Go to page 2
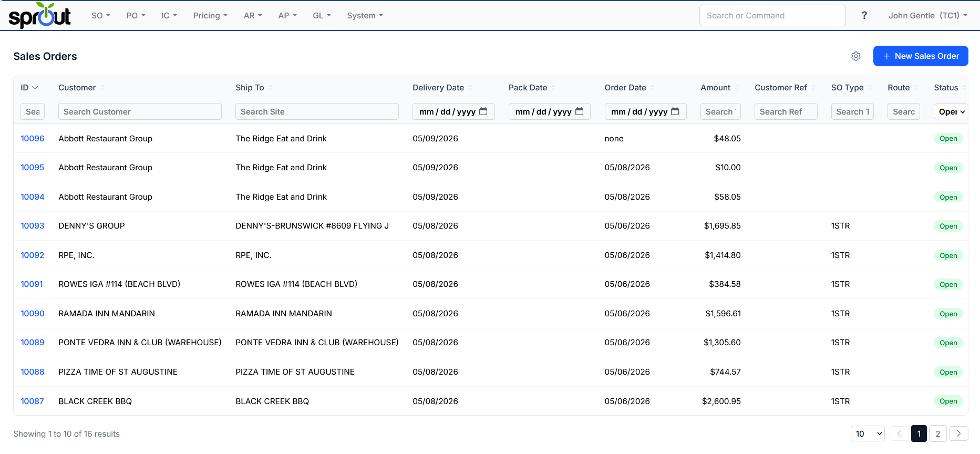 [938, 434]
